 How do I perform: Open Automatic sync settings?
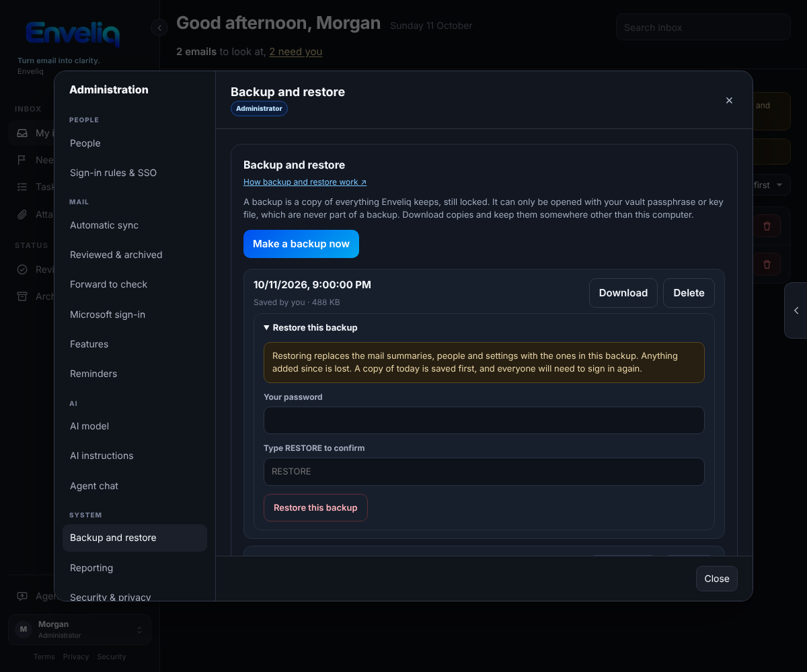tap(134, 225)
